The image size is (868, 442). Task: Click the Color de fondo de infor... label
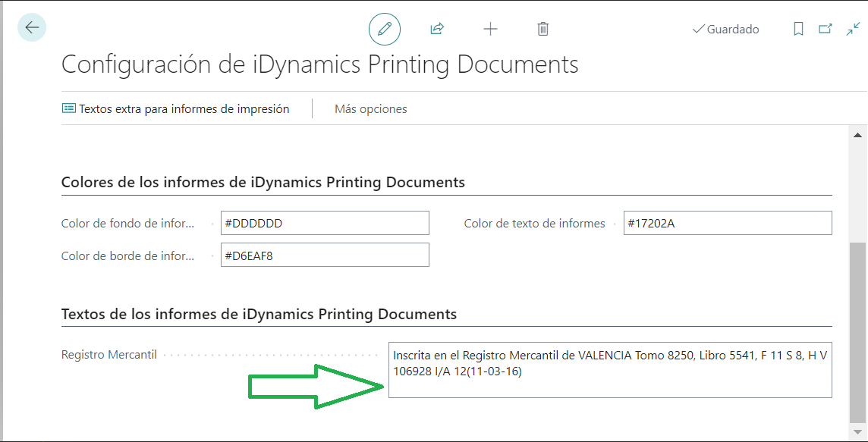(x=128, y=224)
